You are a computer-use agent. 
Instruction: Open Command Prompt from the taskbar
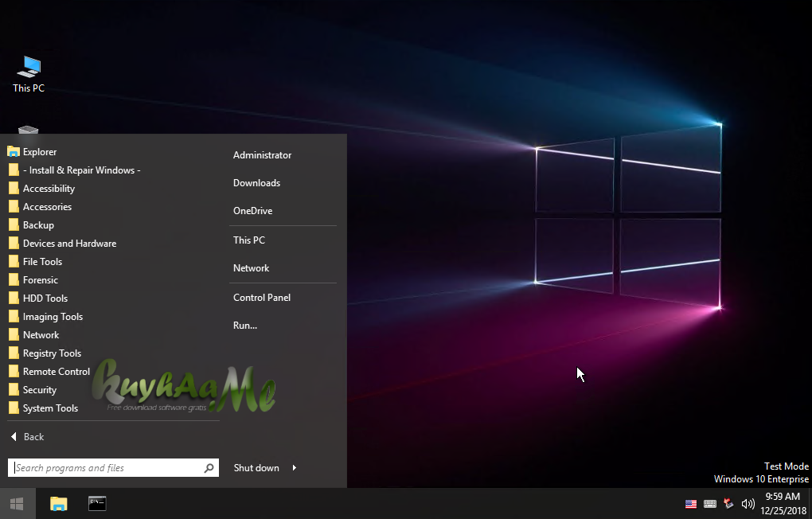(x=97, y=503)
